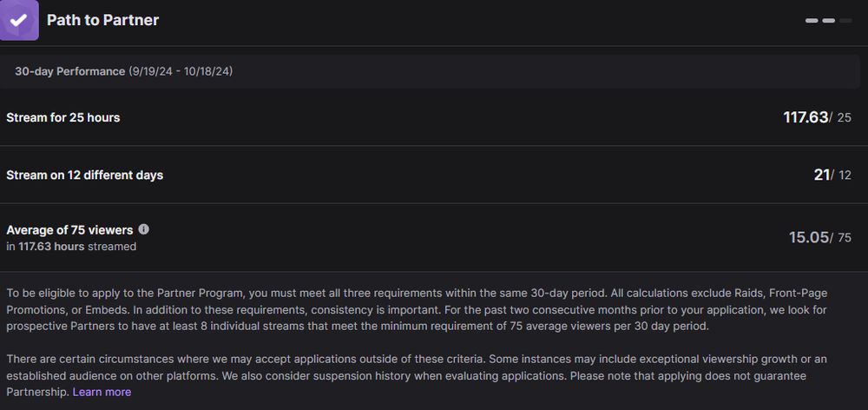Click the 117.63/25 hours streamed value
The image size is (868, 410).
pyautogui.click(x=816, y=117)
